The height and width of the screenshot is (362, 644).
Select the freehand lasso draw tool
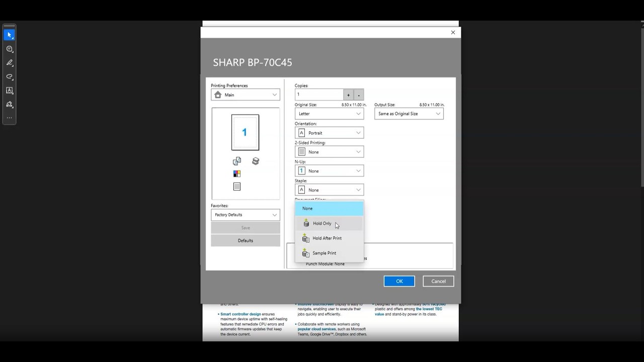coord(9,77)
